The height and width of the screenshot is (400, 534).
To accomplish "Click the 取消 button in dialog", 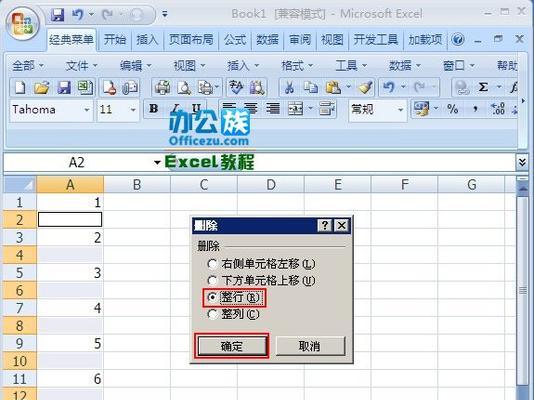I will coord(310,346).
